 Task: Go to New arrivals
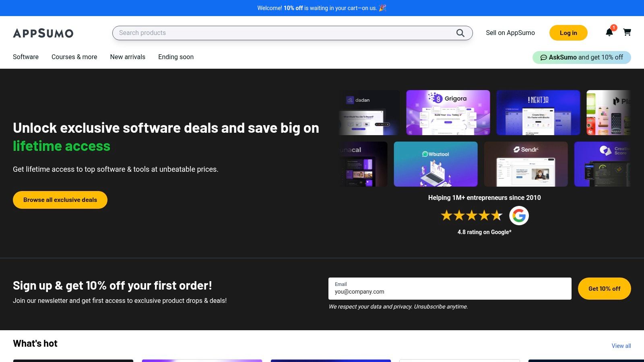tap(128, 57)
